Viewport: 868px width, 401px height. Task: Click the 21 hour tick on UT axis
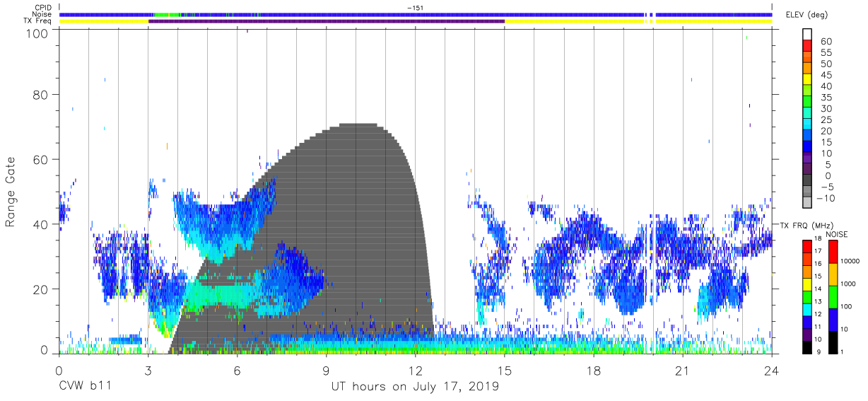683,371
